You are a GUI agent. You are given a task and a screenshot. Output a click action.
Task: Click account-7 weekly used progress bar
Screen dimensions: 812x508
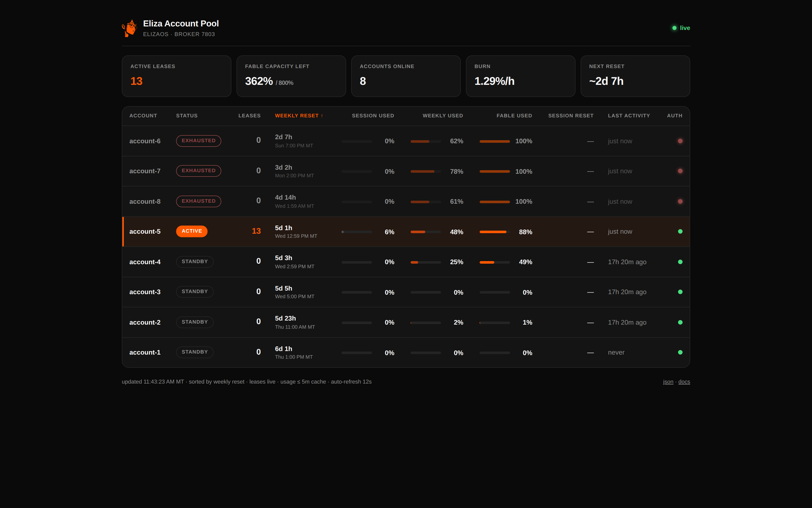426,171
